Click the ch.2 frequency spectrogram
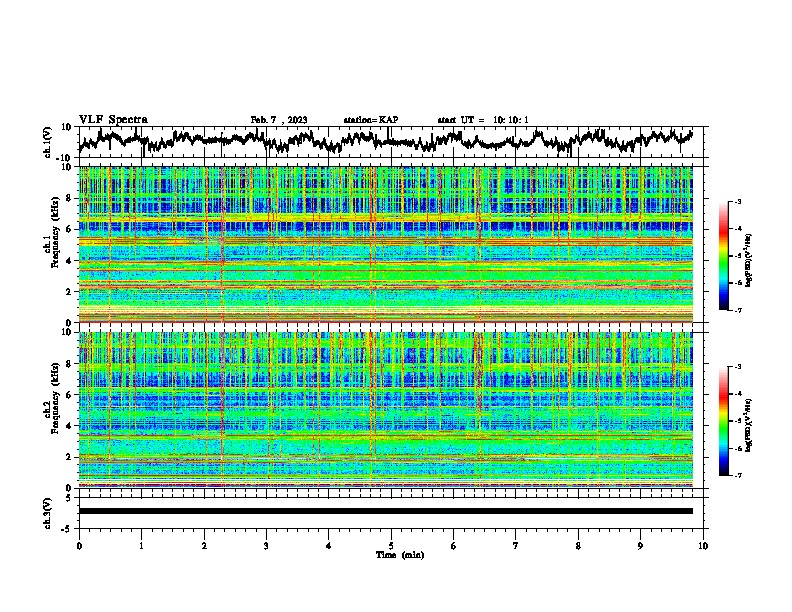This screenshot has height=612, width=792. (x=386, y=410)
